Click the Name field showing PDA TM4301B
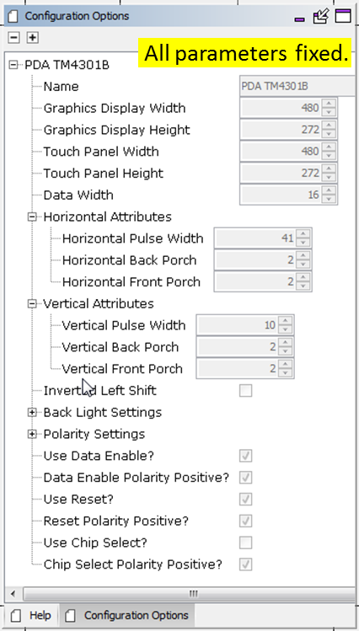The height and width of the screenshot is (631, 364). click(297, 86)
